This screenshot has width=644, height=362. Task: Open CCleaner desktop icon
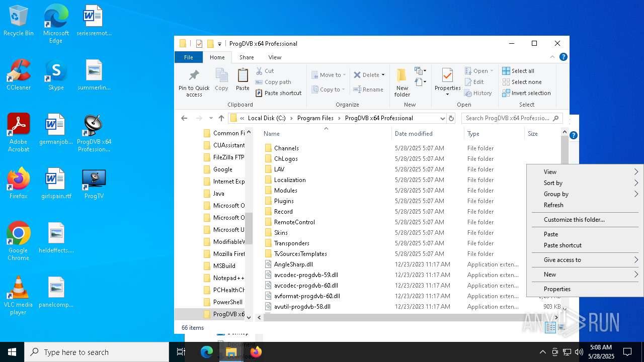pyautogui.click(x=19, y=74)
